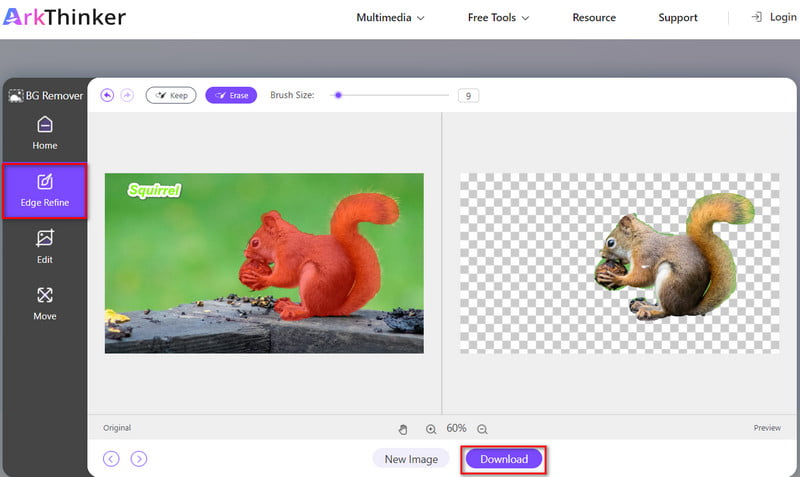Select the Edge Refine tool
800x477 pixels.
(45, 191)
